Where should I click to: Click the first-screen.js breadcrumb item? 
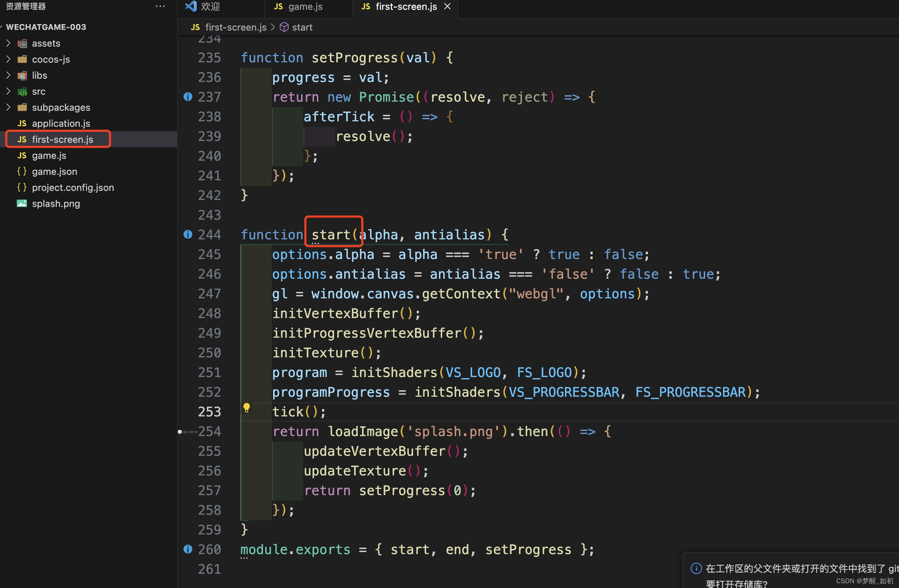(x=236, y=27)
